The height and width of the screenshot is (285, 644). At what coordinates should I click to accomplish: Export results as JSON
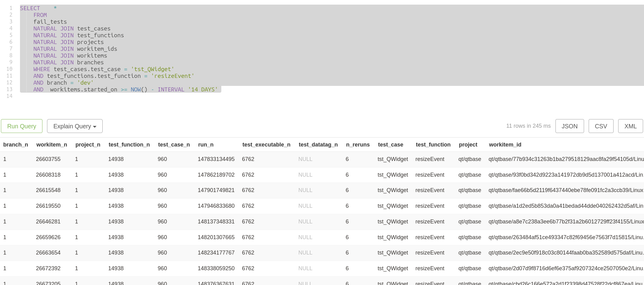coord(569,126)
